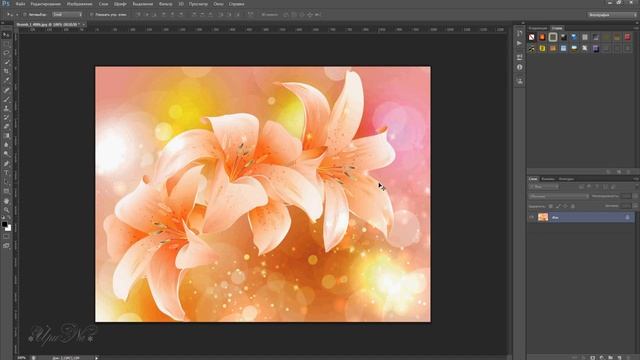
Task: Open the Редактирование menu
Action: [x=46, y=4]
